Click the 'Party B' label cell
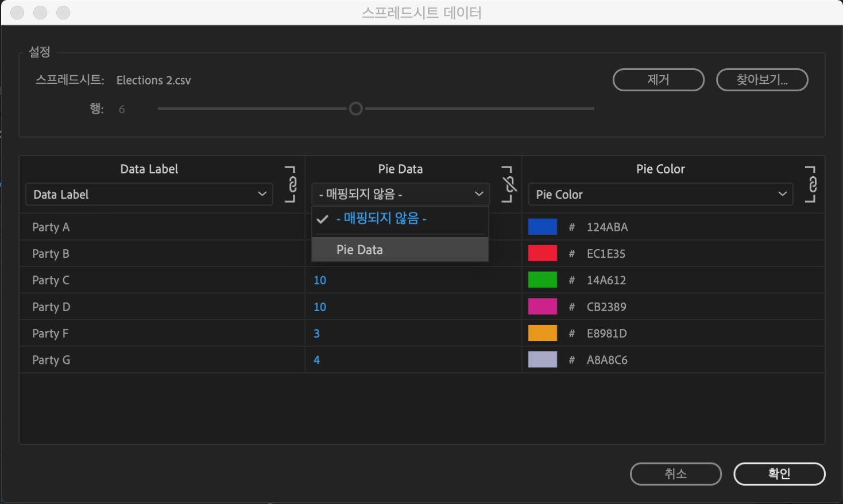The image size is (843, 504). tap(163, 253)
